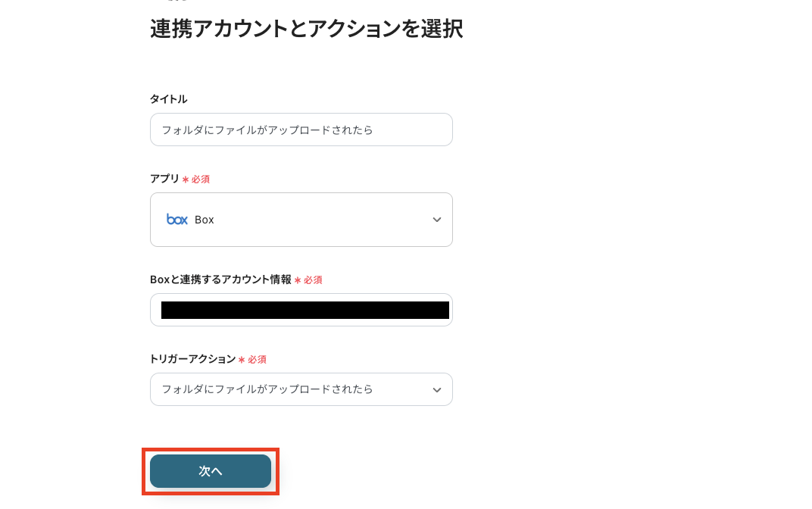
Task: Click the アプリ field label
Action: point(164,179)
